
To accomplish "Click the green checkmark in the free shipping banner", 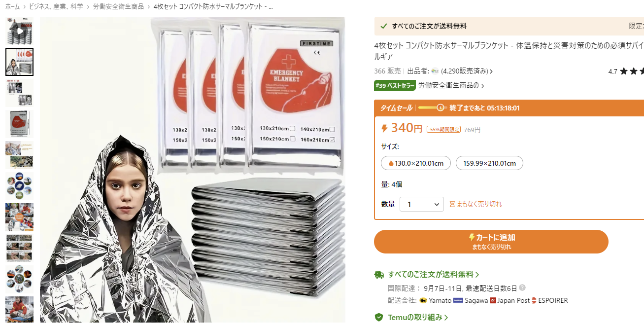I will click(384, 26).
